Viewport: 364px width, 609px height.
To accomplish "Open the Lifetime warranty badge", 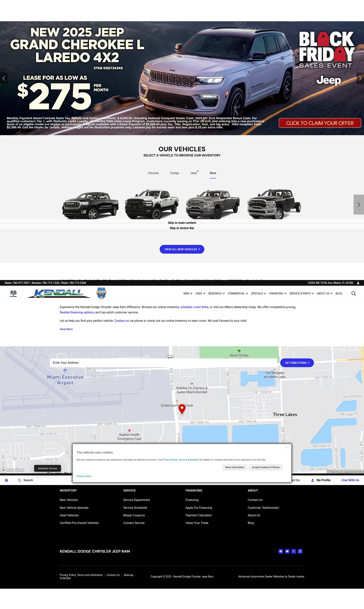I will (102, 293).
